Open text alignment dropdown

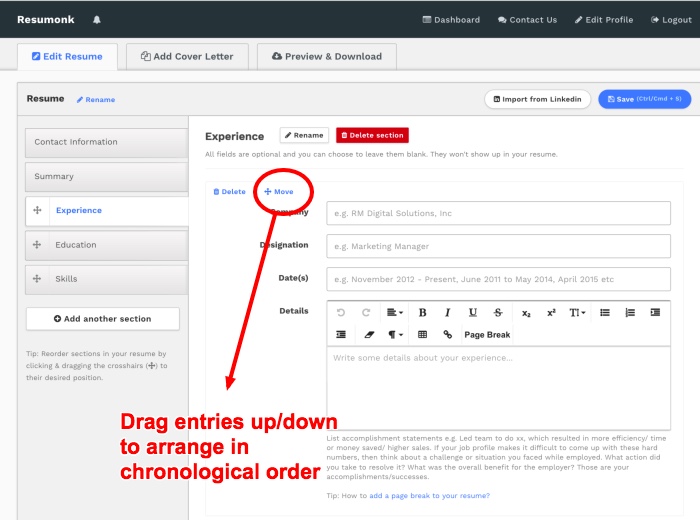(395, 313)
